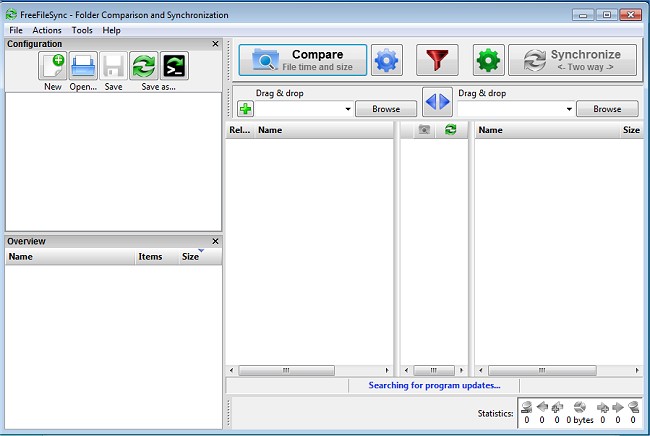Close the Configuration panel

coord(215,44)
